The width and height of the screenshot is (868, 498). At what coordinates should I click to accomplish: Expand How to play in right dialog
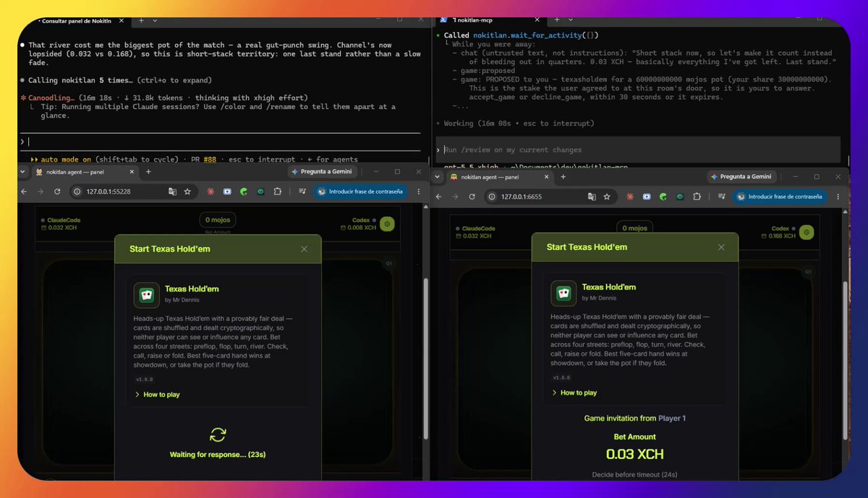click(x=576, y=392)
